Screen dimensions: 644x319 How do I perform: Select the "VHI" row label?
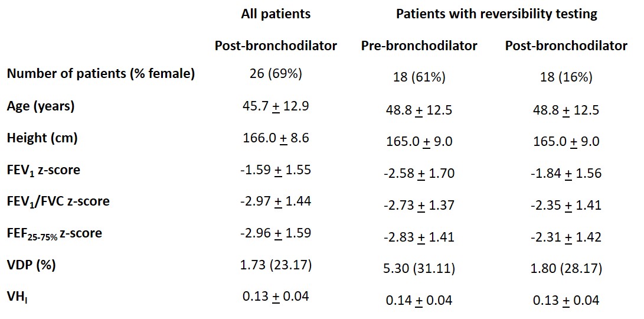tap(17, 297)
